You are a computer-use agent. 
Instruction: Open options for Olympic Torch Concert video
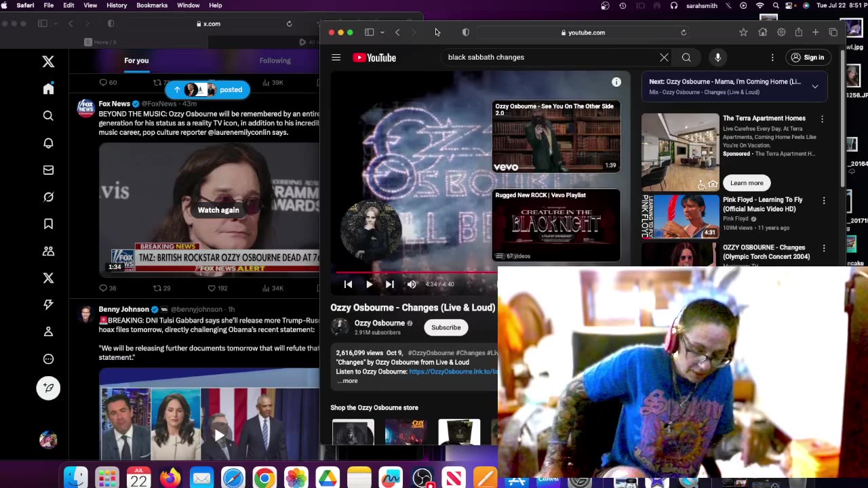tap(824, 249)
